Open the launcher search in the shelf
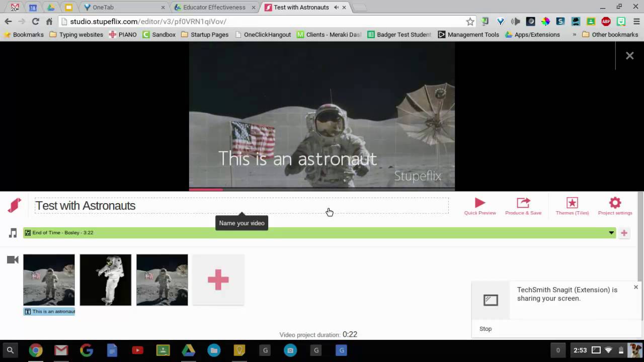644x362 pixels. pos(10,350)
